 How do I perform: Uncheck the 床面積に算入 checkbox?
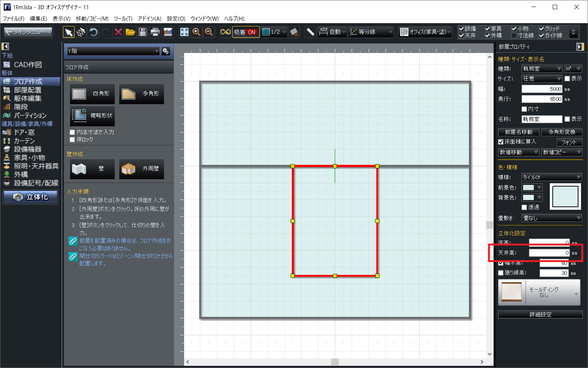point(501,142)
